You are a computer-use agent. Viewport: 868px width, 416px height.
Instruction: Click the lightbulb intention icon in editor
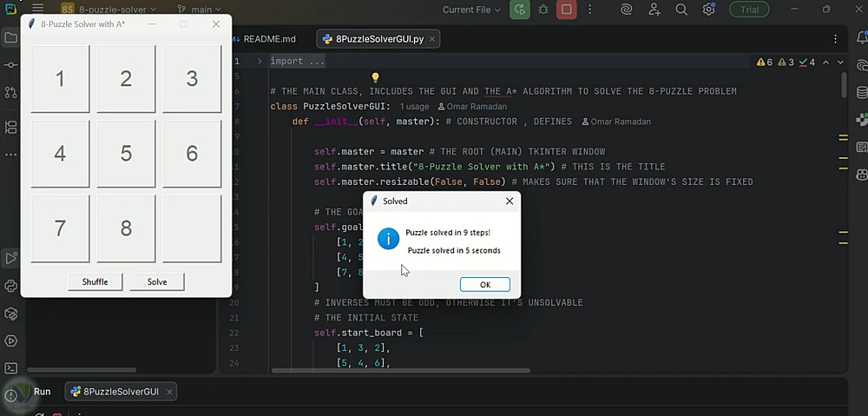pyautogui.click(x=375, y=77)
